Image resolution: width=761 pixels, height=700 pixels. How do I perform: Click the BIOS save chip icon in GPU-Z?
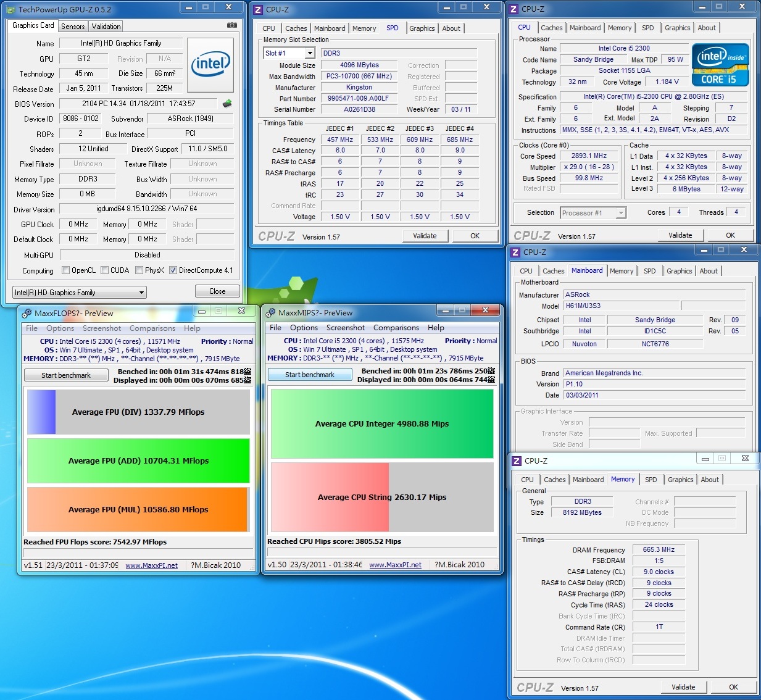(228, 104)
